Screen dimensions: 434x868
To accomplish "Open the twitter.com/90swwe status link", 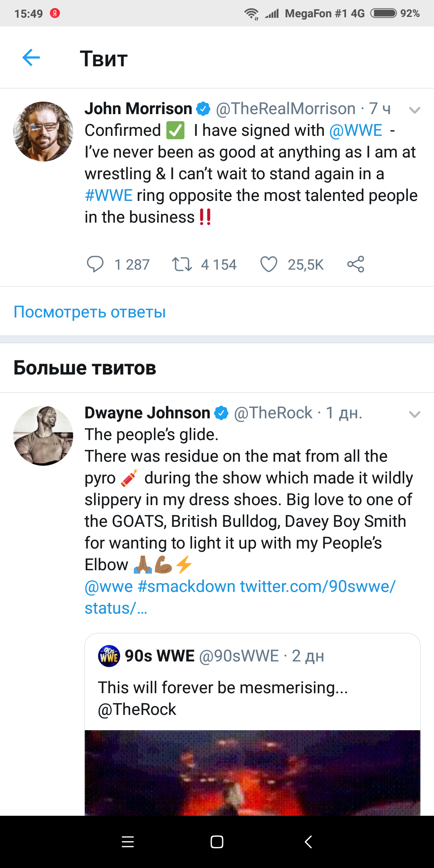I will coord(317,587).
